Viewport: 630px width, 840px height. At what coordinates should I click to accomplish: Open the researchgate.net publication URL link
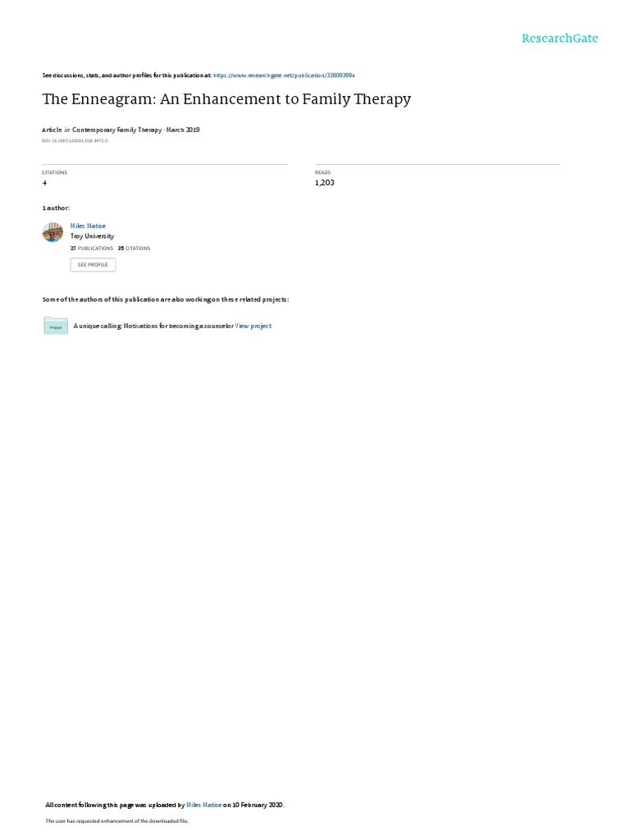[x=284, y=75]
